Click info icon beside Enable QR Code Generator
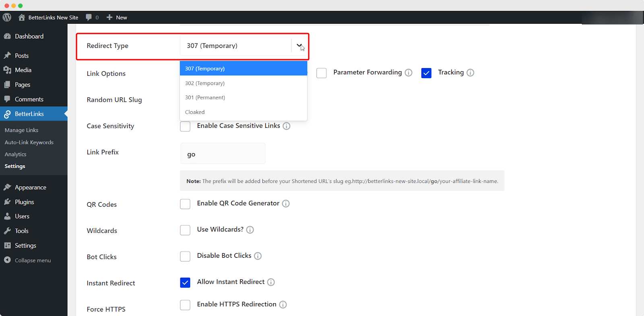 [286, 204]
